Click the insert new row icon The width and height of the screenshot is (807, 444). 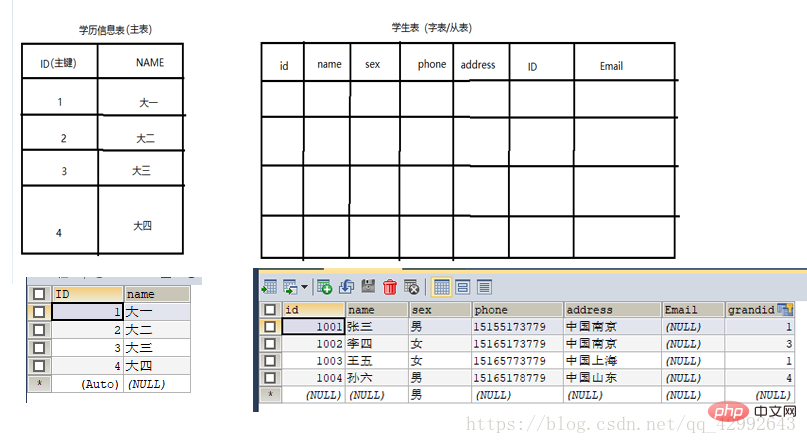coord(325,287)
